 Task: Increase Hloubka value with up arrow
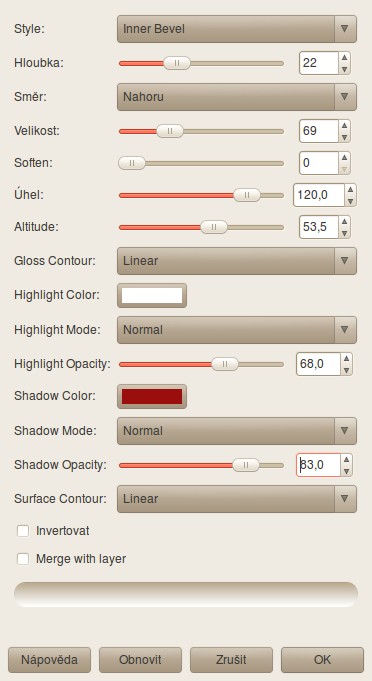pyautogui.click(x=345, y=57)
